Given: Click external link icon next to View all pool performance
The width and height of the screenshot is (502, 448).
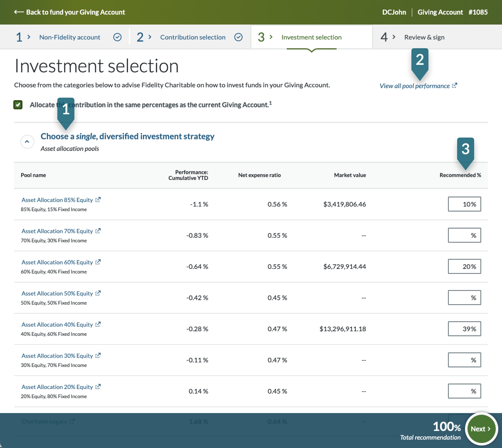Looking at the screenshot, I should pyautogui.click(x=455, y=85).
